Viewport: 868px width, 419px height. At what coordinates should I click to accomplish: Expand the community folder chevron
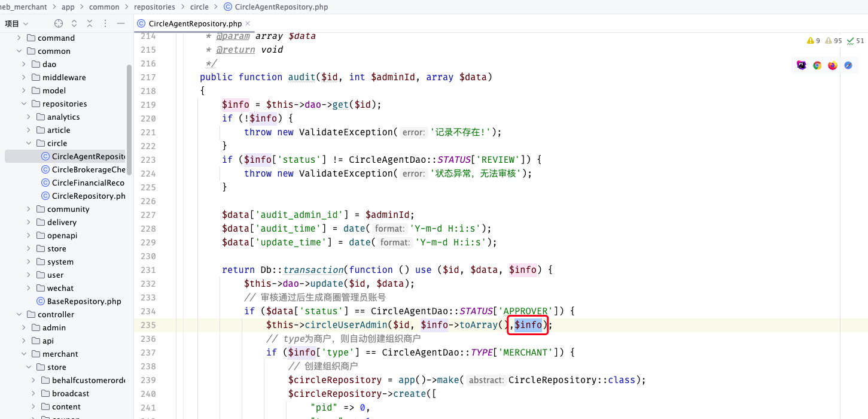click(x=29, y=209)
